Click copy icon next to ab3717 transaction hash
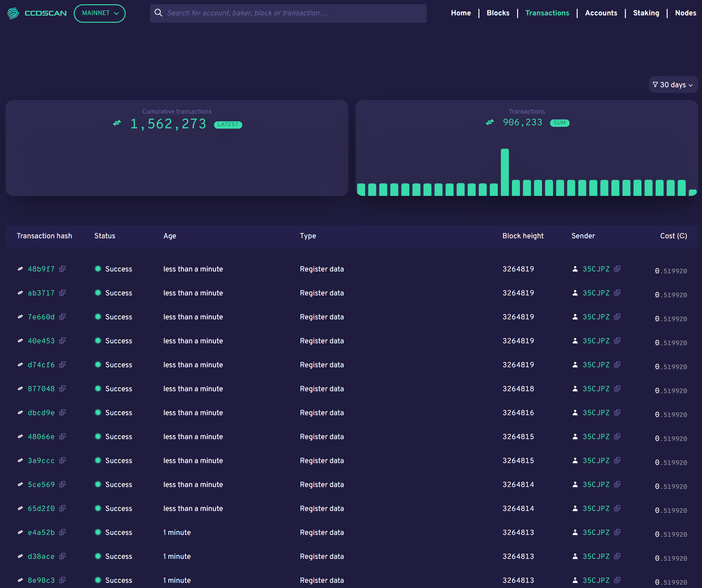The width and height of the screenshot is (702, 588). tap(62, 293)
